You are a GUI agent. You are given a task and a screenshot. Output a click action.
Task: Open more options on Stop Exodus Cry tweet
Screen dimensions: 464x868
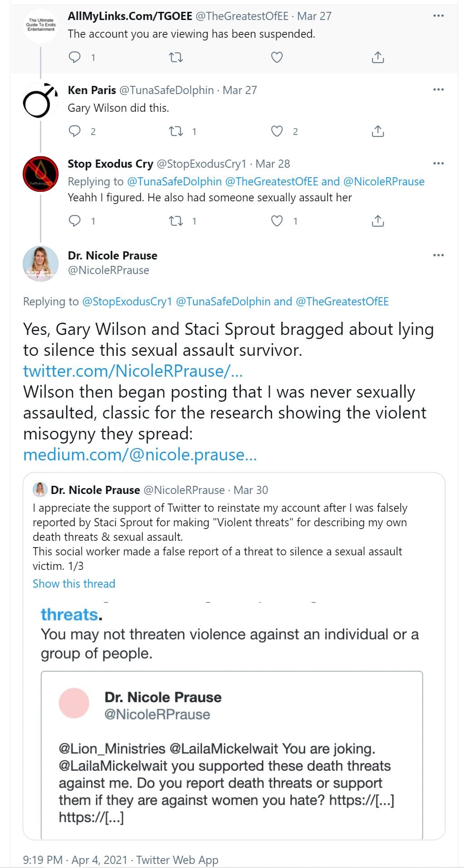coord(438,163)
